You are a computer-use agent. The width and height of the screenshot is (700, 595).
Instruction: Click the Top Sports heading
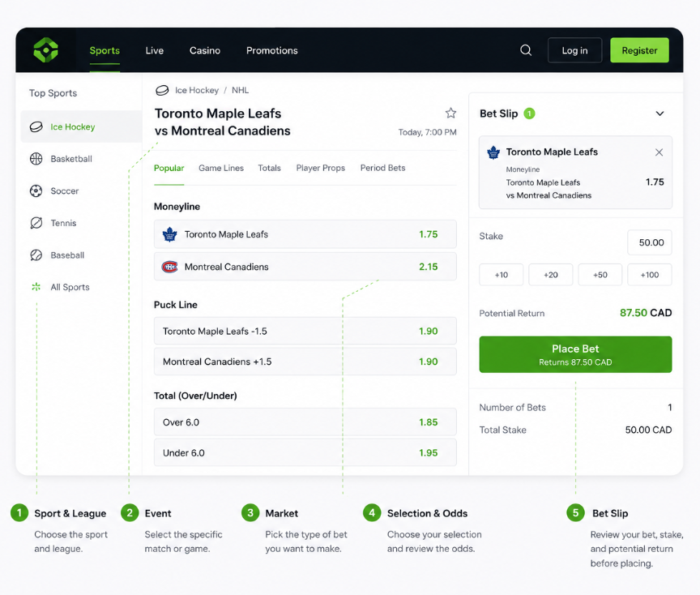pos(53,93)
